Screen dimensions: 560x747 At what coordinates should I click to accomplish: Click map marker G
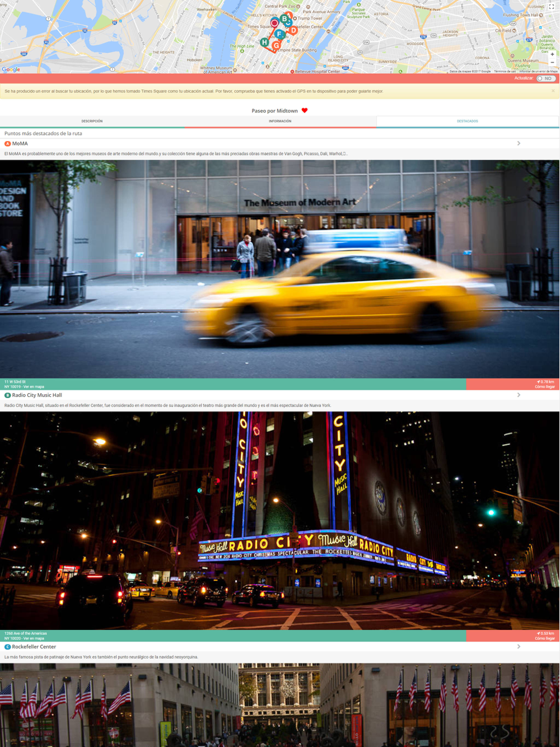[x=276, y=45]
